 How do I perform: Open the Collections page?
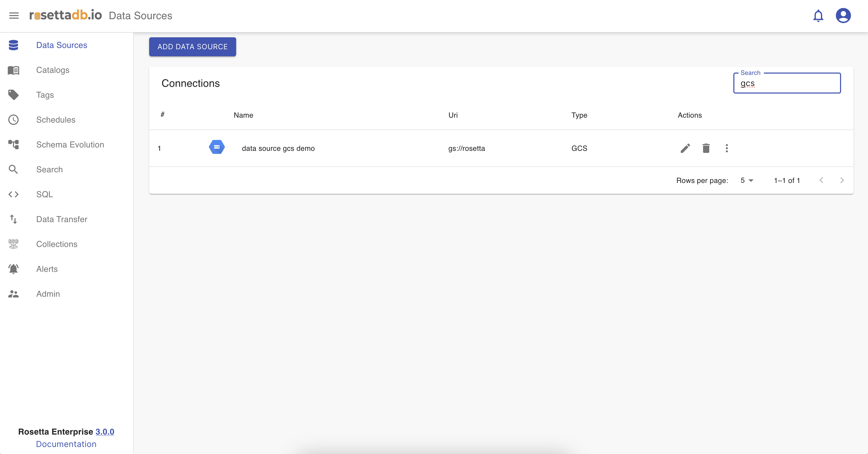point(57,244)
